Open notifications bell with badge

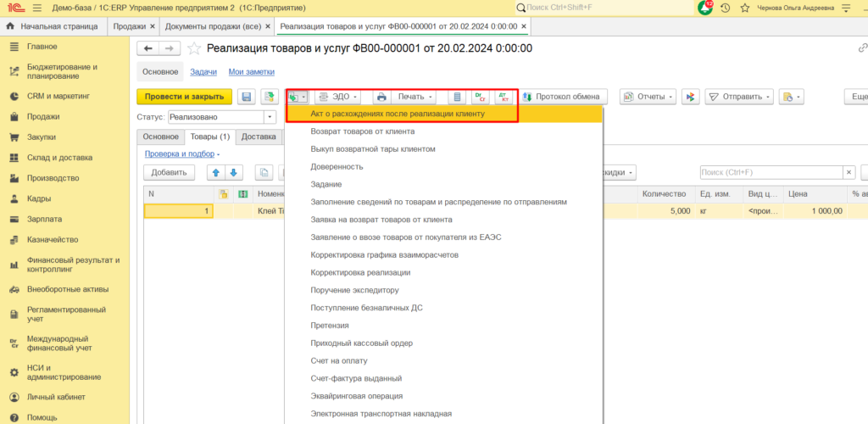pos(705,8)
